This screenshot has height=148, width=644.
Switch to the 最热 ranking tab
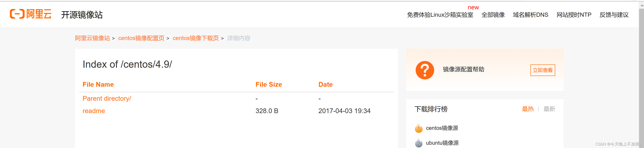pos(527,109)
